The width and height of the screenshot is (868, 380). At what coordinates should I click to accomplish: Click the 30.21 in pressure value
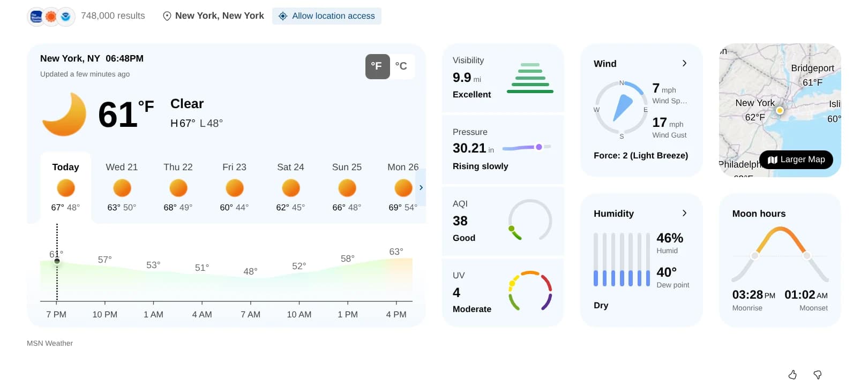pyautogui.click(x=473, y=148)
